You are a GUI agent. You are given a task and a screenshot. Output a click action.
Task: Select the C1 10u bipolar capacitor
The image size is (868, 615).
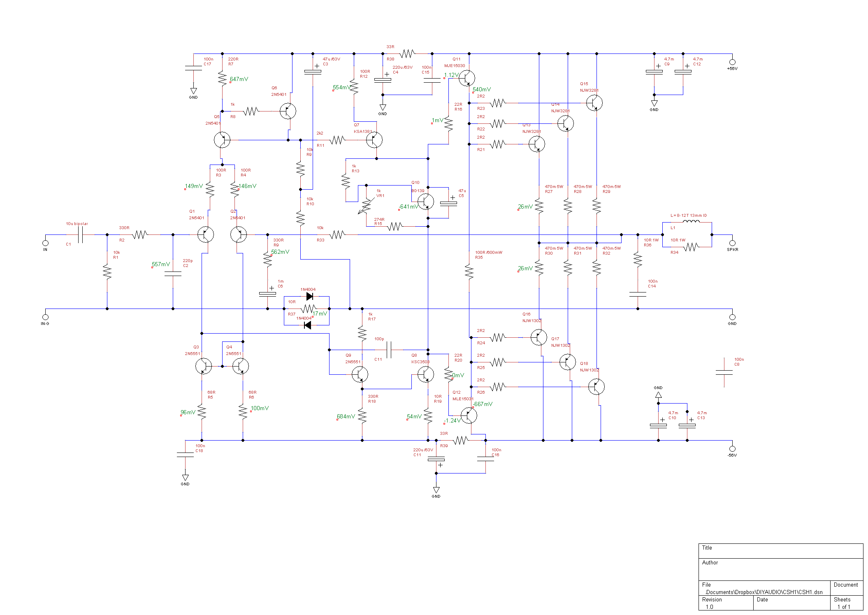(81, 234)
